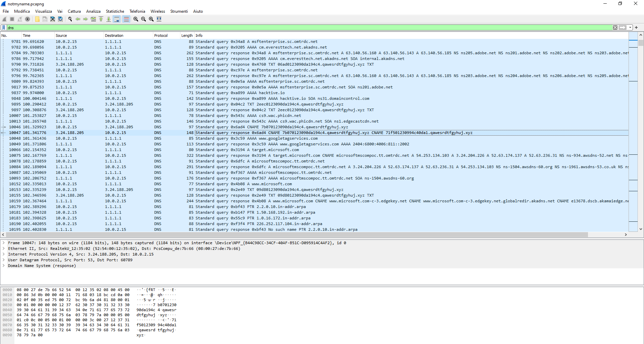
Task: Open the Modifica menu
Action: pos(22,11)
